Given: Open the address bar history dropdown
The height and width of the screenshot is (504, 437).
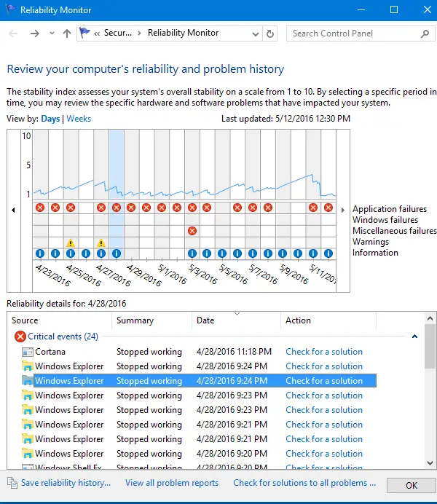Looking at the screenshot, I should coord(256,34).
